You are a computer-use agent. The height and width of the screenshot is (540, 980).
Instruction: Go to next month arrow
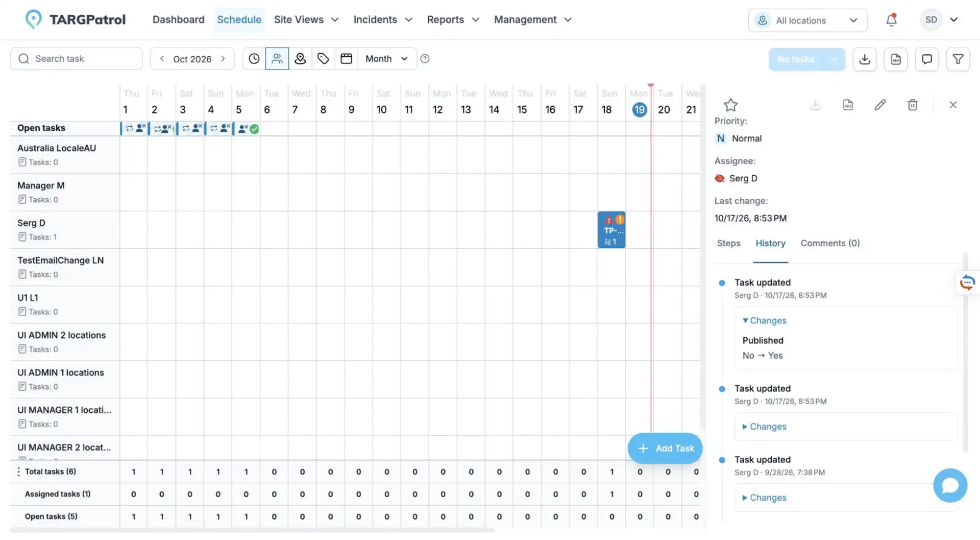[223, 59]
